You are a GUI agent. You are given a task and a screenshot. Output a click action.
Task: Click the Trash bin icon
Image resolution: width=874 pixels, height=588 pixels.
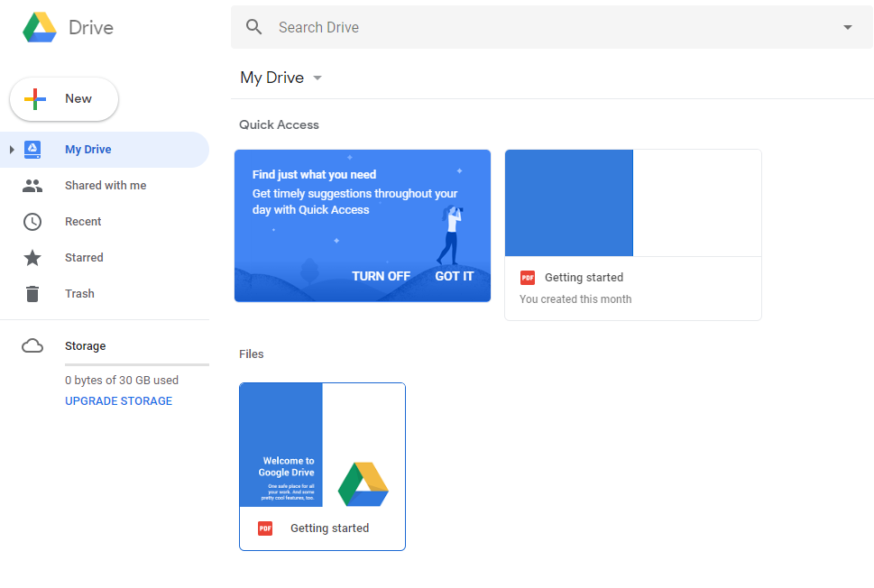tap(32, 294)
